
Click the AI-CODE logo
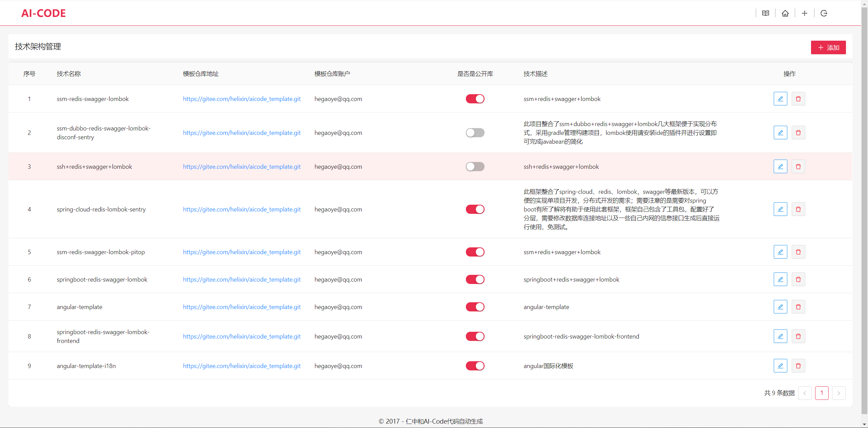point(43,13)
